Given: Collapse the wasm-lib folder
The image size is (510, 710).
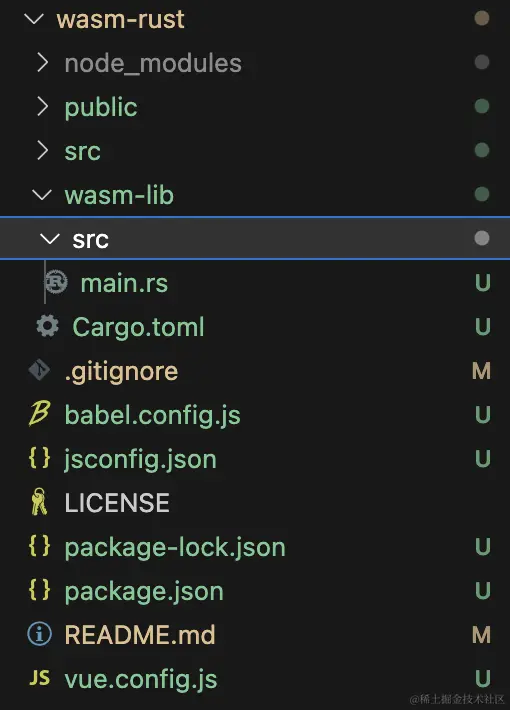Looking at the screenshot, I should pyautogui.click(x=42, y=195).
